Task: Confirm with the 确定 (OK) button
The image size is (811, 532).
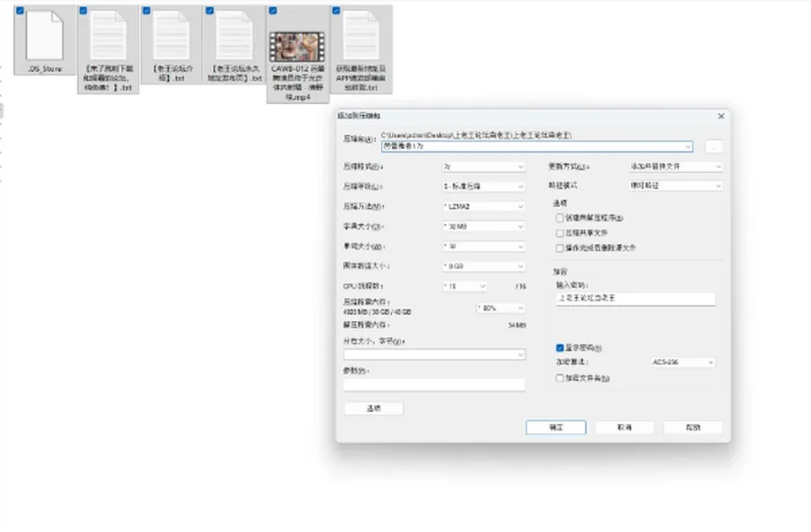Action: (556, 427)
